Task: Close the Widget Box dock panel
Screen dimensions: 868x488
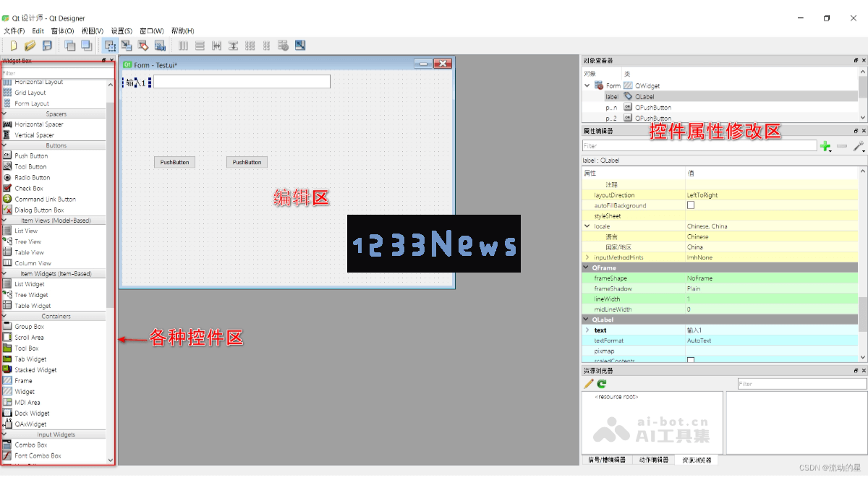Action: 111,61
